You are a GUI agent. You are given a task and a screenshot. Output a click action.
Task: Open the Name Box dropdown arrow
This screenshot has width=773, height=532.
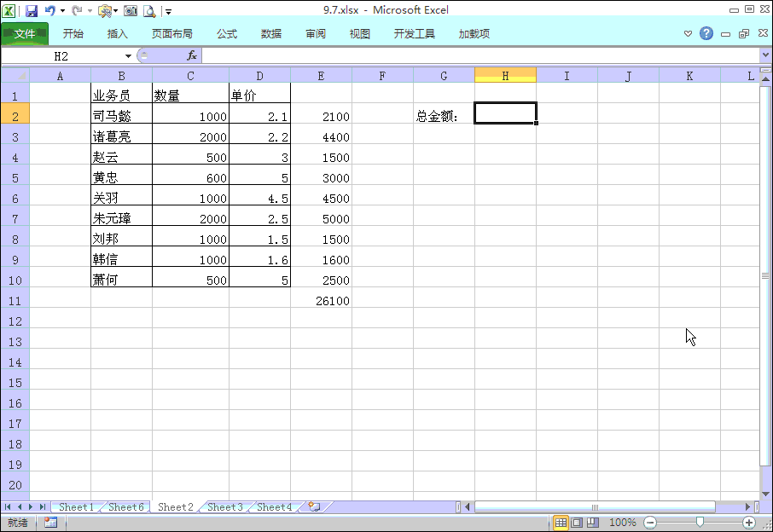click(x=128, y=56)
